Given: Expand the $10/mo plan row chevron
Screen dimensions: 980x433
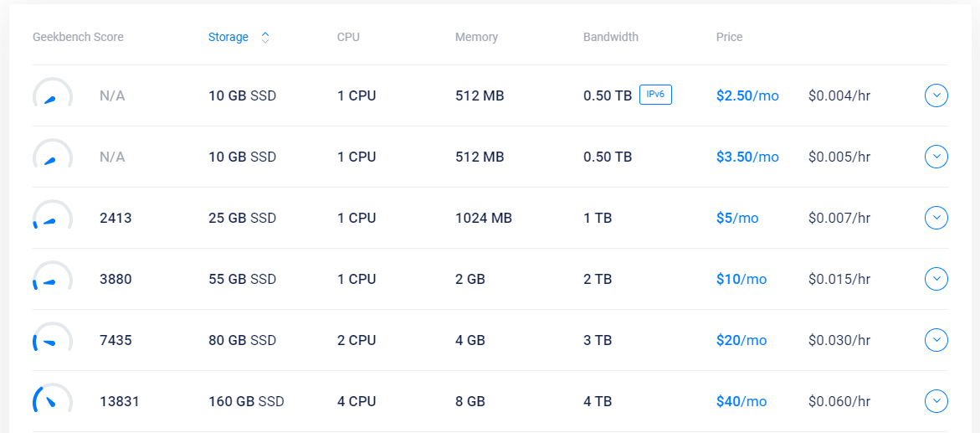Looking at the screenshot, I should tap(936, 279).
